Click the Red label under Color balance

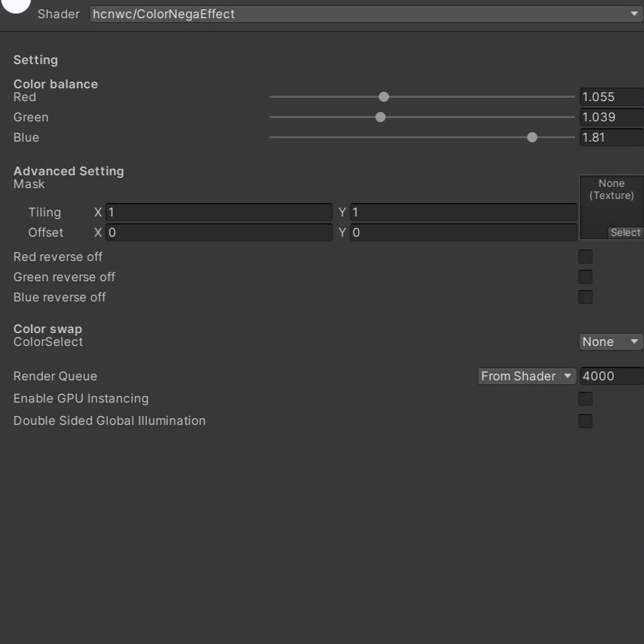(x=25, y=97)
